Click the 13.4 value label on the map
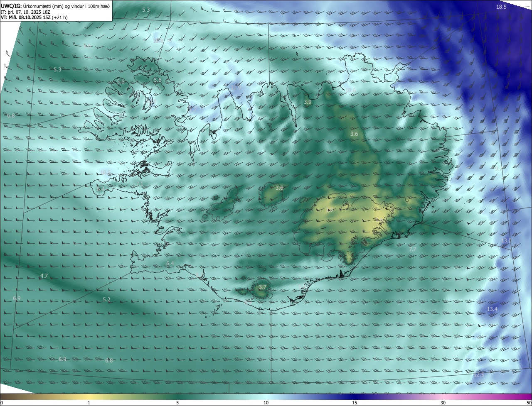532x406 pixels. [x=492, y=309]
